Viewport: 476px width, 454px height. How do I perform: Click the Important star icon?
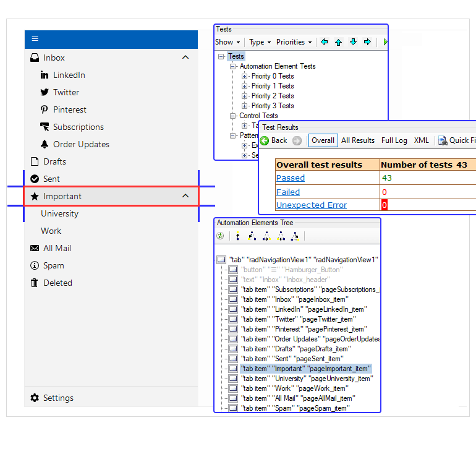35,196
